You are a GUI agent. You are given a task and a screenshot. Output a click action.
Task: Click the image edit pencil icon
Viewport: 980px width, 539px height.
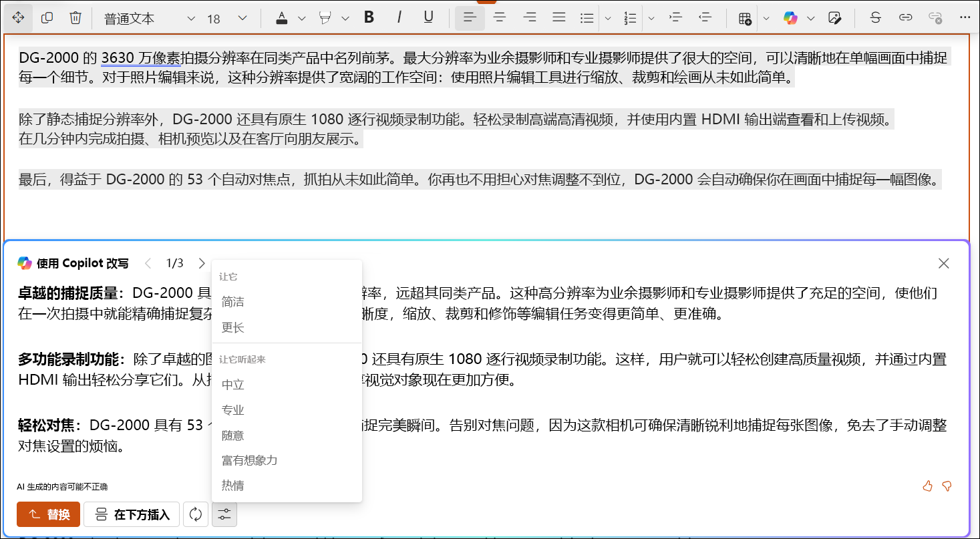click(x=834, y=18)
